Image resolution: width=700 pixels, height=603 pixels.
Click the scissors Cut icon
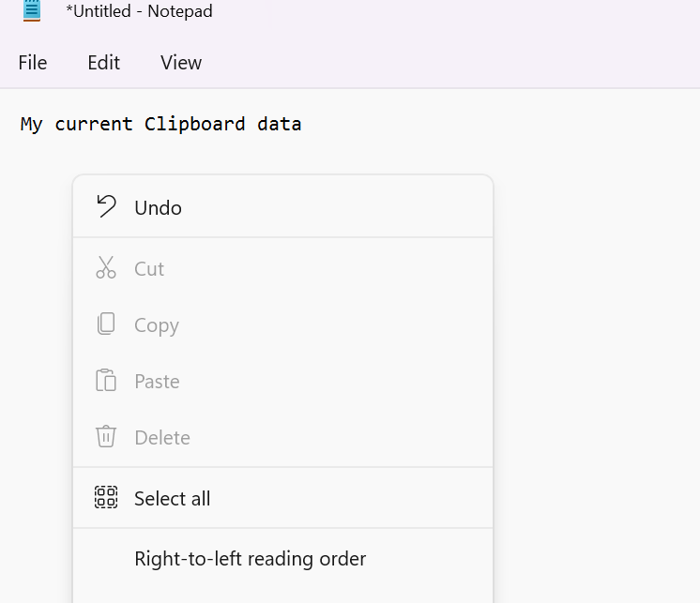[106, 267]
